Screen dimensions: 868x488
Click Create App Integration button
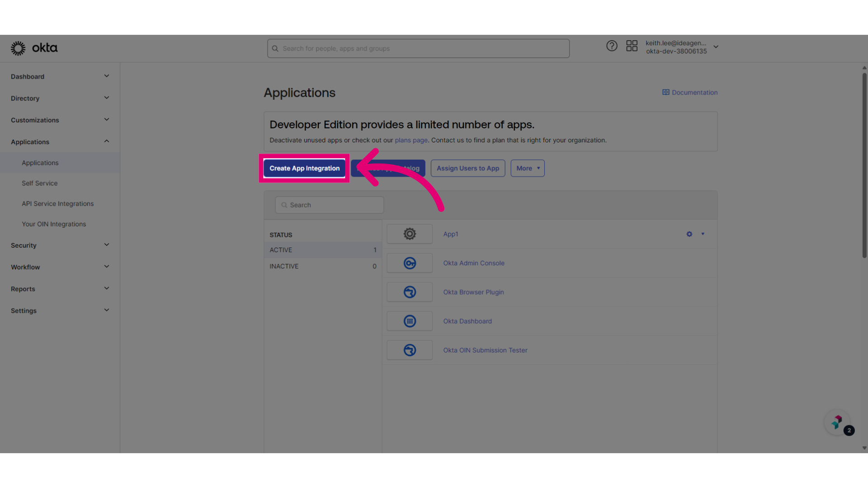tap(304, 168)
